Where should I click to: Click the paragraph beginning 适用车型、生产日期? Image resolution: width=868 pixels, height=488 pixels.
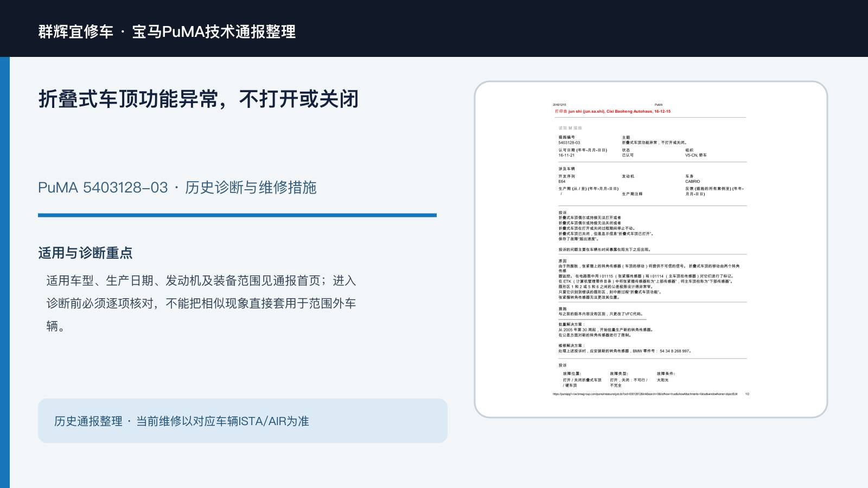click(x=201, y=303)
